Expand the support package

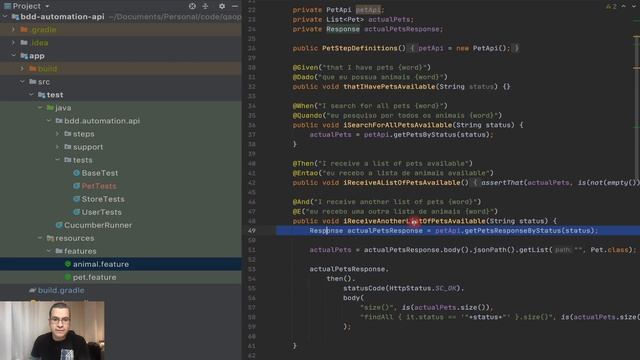click(x=58, y=147)
